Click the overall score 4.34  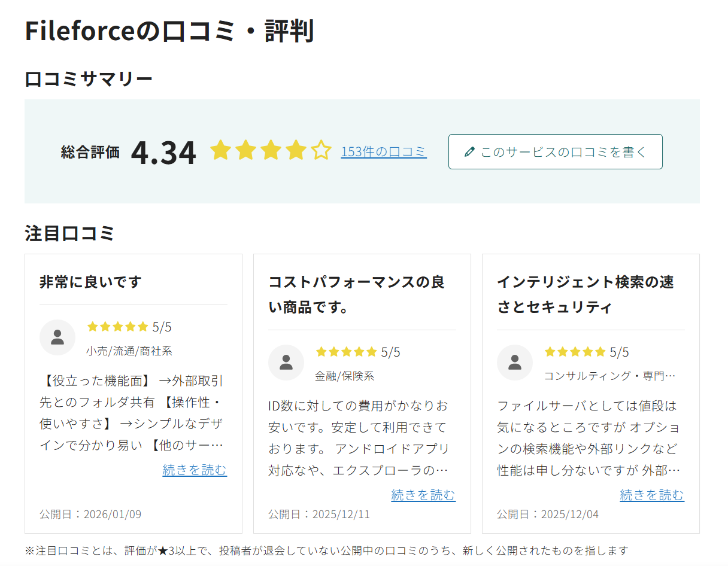(164, 151)
